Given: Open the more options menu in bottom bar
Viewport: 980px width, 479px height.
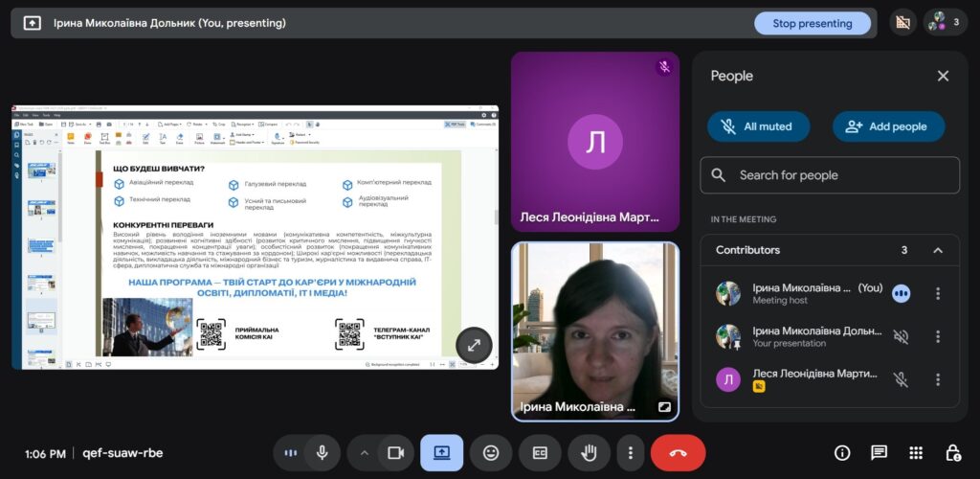Looking at the screenshot, I should (630, 453).
